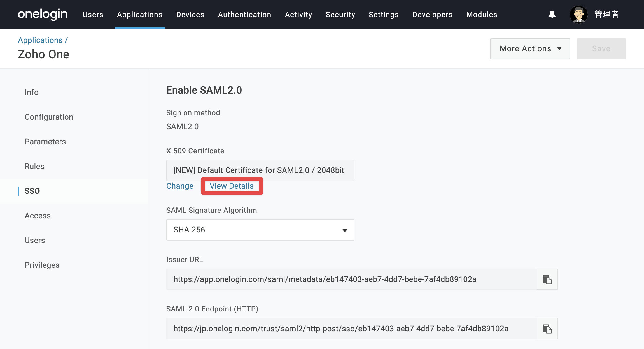The image size is (644, 349).
Task: Select the SSO sidebar tab
Action: click(x=32, y=191)
